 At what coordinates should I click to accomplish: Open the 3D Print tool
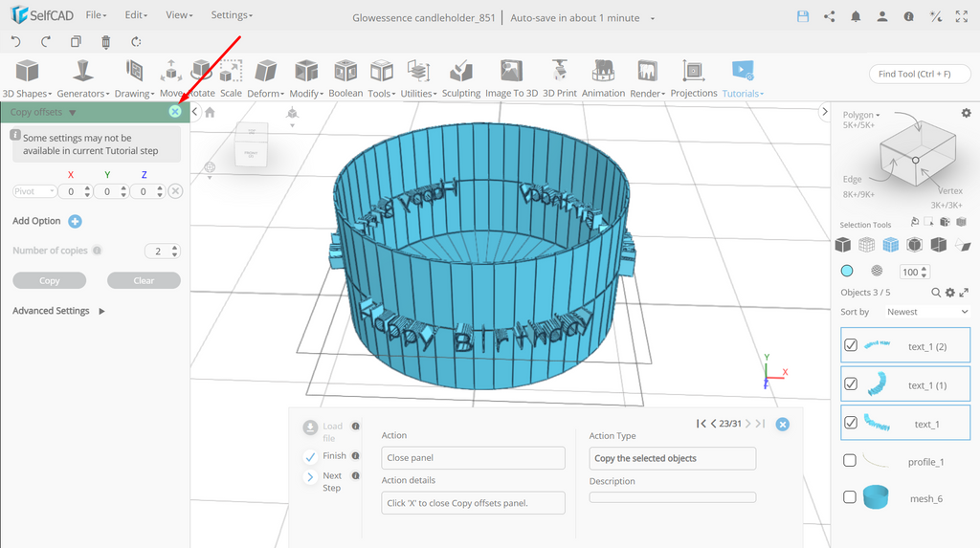point(559,78)
